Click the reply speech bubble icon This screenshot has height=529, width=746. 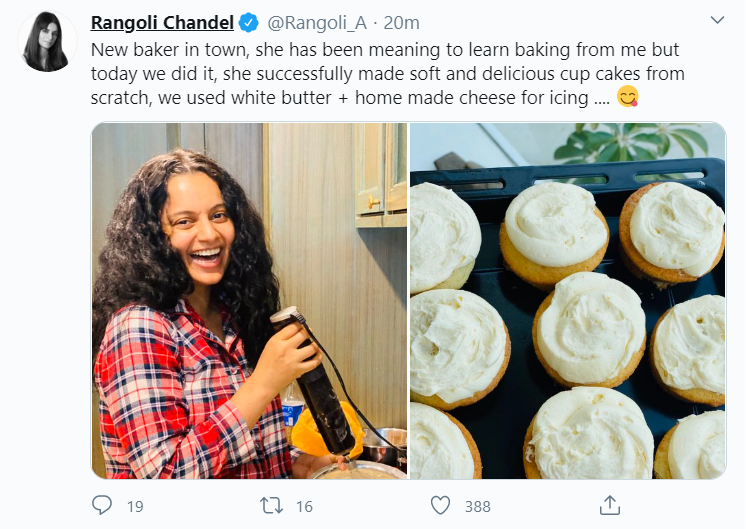coord(102,505)
